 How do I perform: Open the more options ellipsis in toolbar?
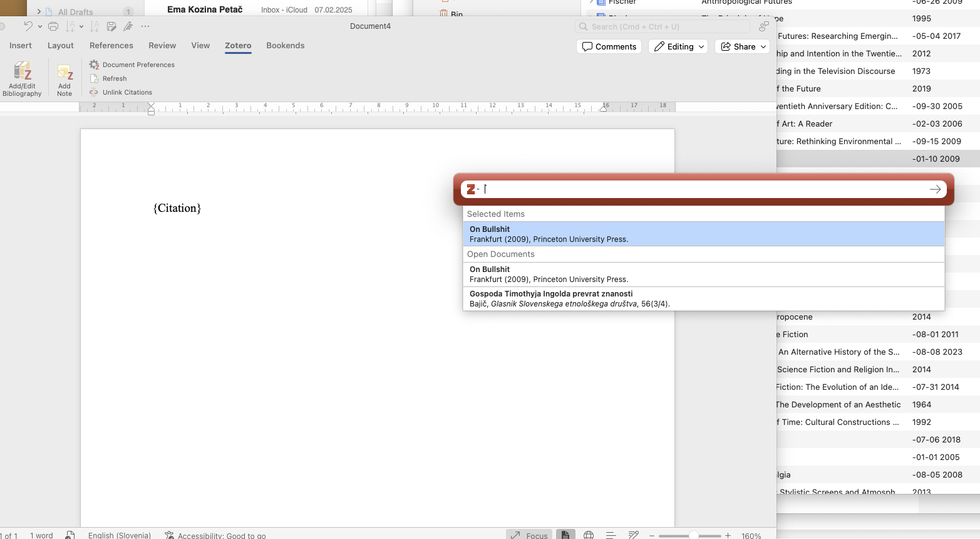(145, 26)
